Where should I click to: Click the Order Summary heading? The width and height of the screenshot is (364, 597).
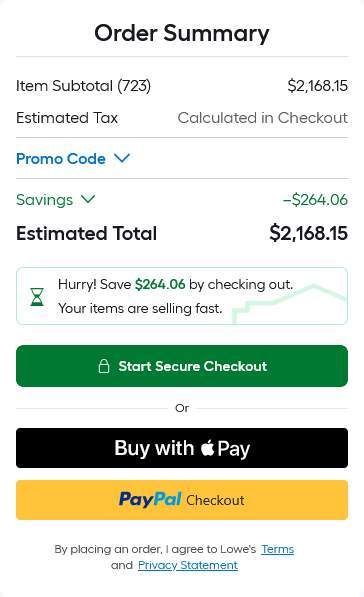182,34
